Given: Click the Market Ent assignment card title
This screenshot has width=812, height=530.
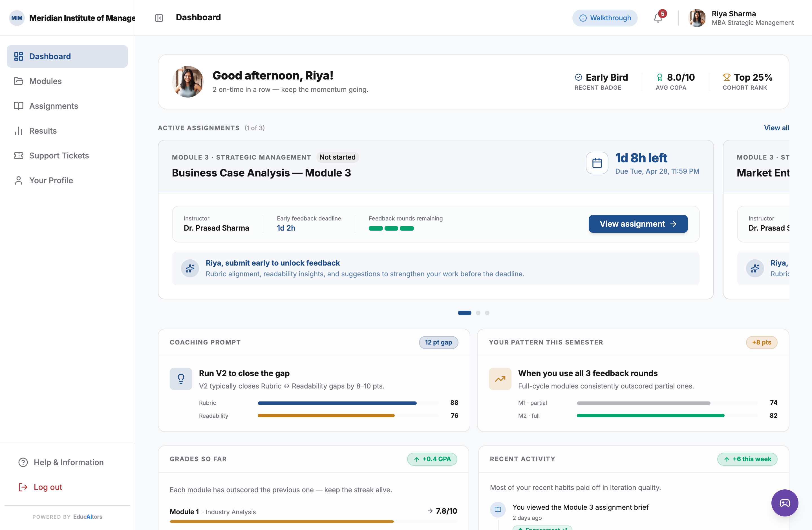Looking at the screenshot, I should point(763,173).
